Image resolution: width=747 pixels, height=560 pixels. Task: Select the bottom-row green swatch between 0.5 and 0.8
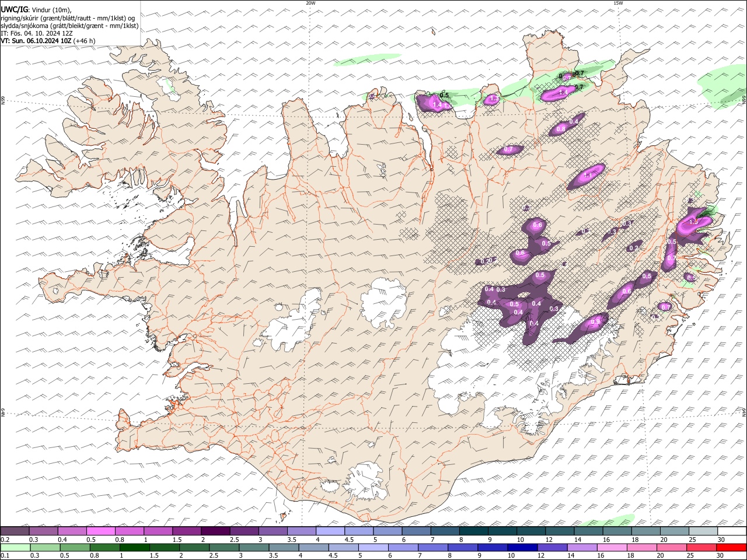click(x=75, y=547)
